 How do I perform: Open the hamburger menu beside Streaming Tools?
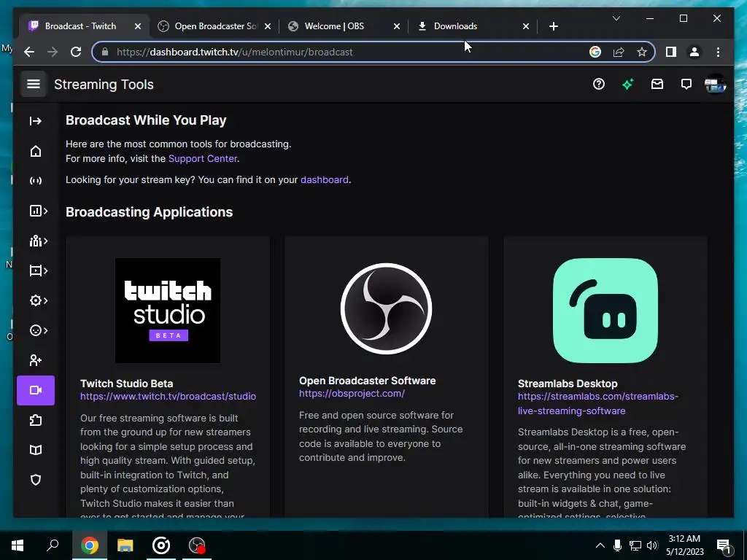pyautogui.click(x=34, y=85)
